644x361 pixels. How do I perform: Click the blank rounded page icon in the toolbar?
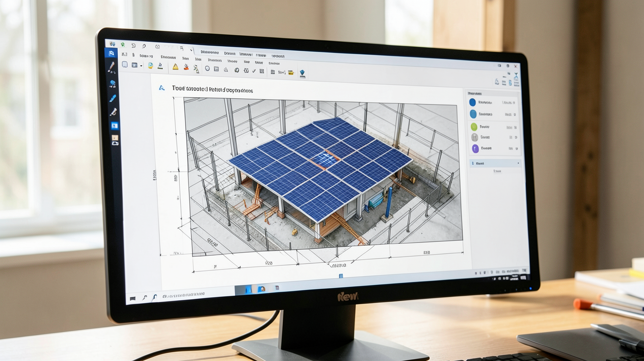pos(125,64)
